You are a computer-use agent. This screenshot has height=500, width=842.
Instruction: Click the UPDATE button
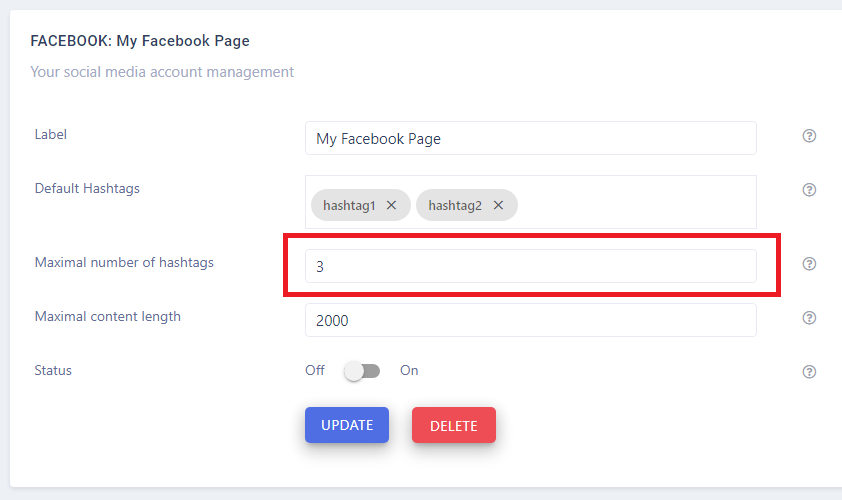click(x=347, y=425)
